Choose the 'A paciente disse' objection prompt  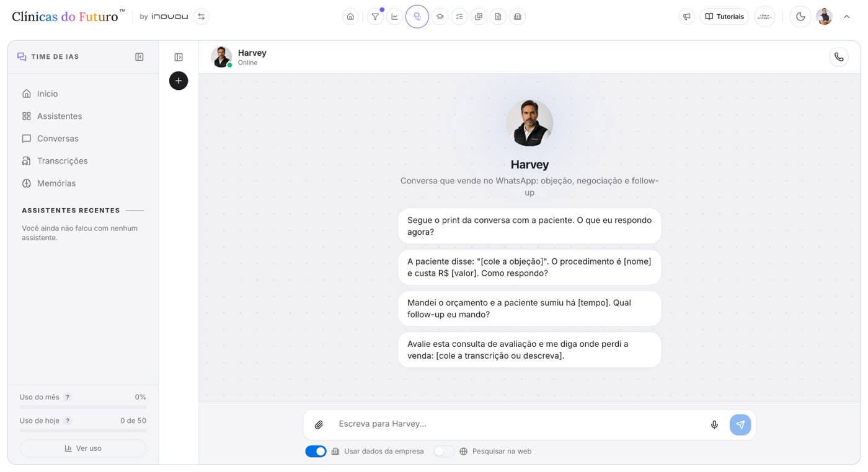[529, 267]
